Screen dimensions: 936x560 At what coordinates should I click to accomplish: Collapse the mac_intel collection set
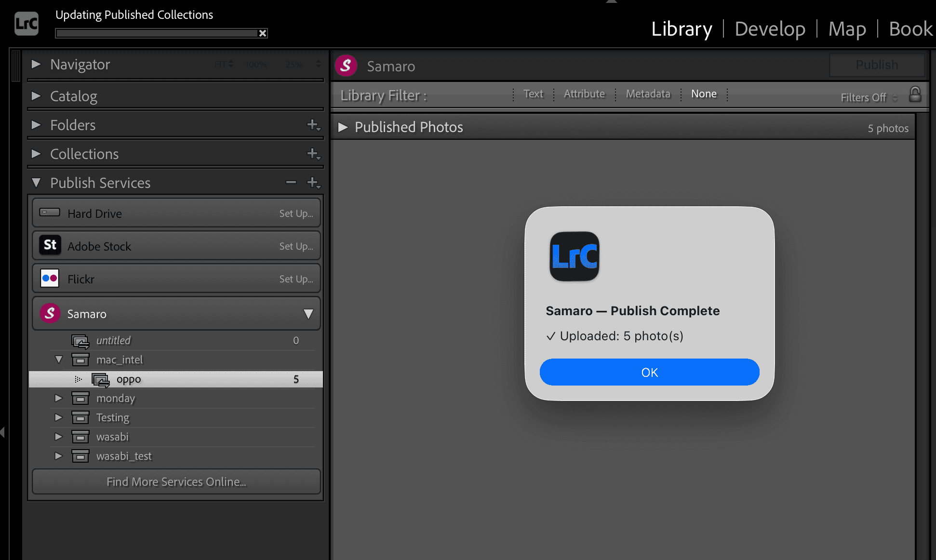pos(59,360)
